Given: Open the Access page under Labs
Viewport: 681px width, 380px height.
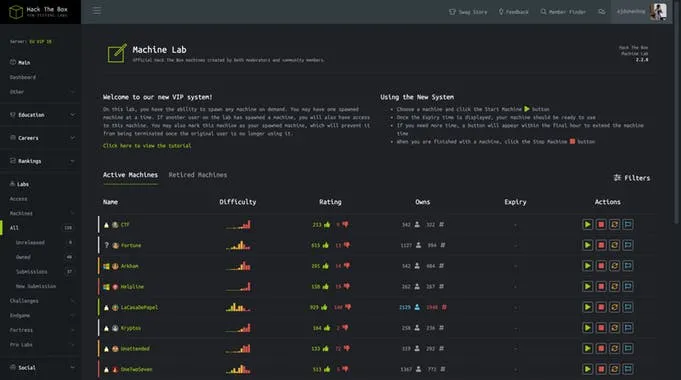Looking at the screenshot, I should click(18, 198).
